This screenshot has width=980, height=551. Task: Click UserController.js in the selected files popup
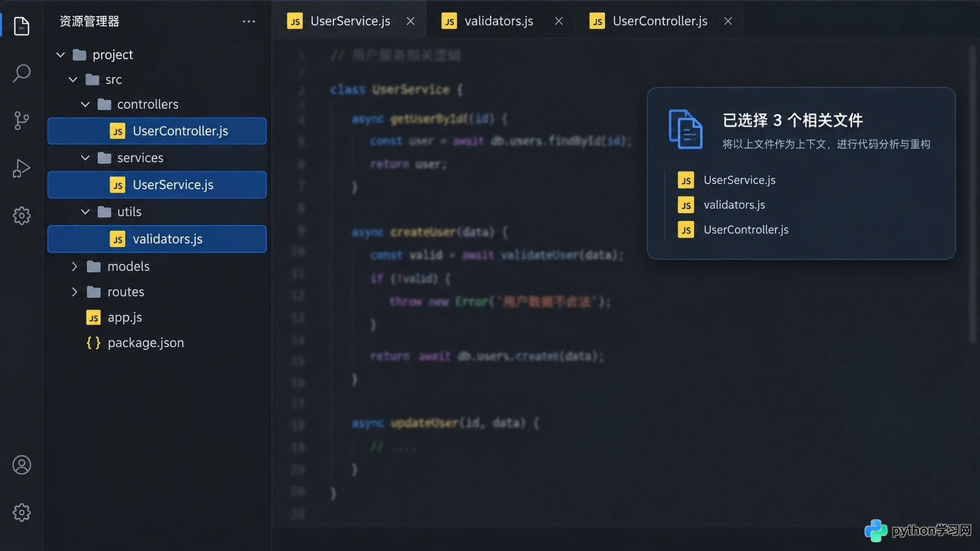(746, 230)
